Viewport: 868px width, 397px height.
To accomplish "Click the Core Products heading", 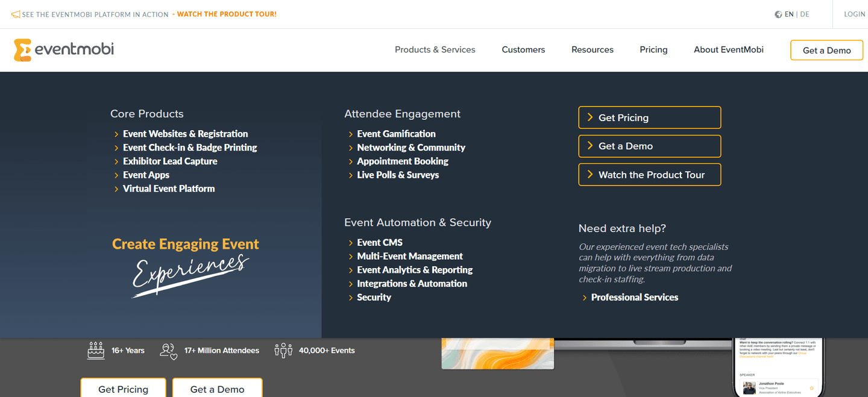I will [x=147, y=114].
